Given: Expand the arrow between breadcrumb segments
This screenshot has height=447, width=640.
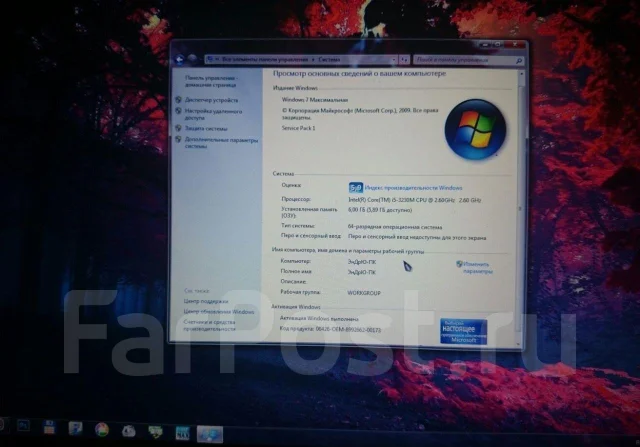Looking at the screenshot, I should (313, 60).
